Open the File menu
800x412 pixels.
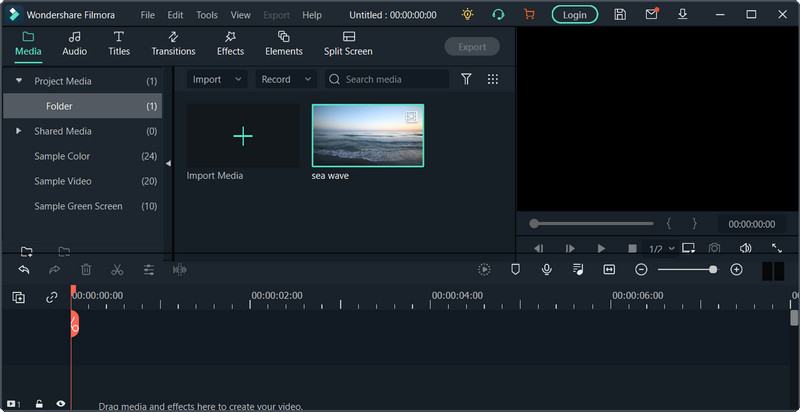tap(147, 15)
